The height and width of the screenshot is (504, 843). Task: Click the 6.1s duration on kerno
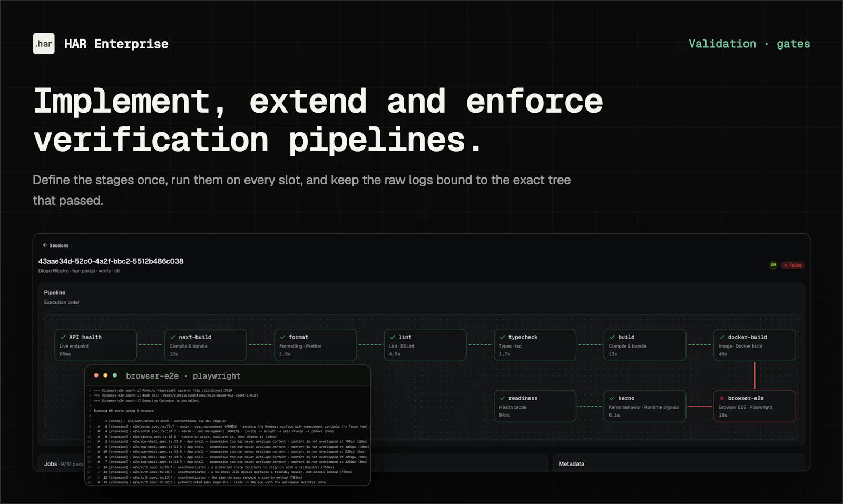614,415
